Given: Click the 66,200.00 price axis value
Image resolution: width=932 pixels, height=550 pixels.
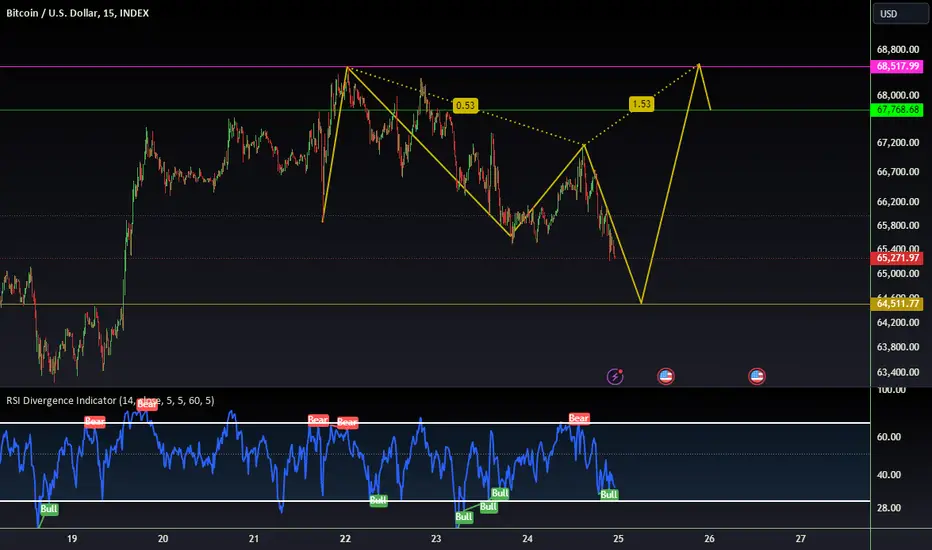Looking at the screenshot, I should [x=898, y=202].
